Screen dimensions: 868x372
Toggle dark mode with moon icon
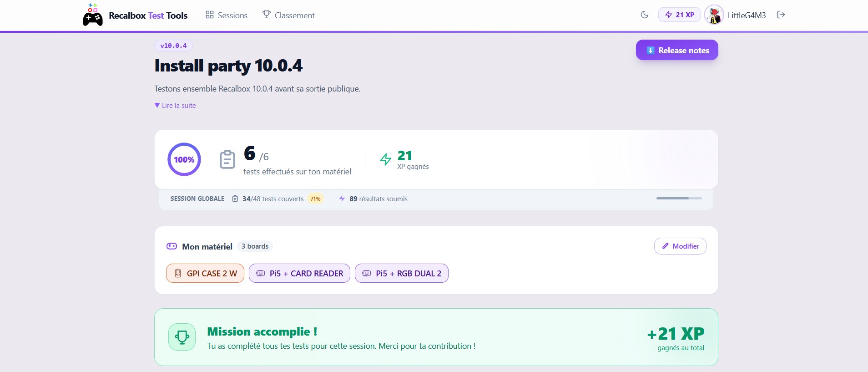[x=644, y=15]
